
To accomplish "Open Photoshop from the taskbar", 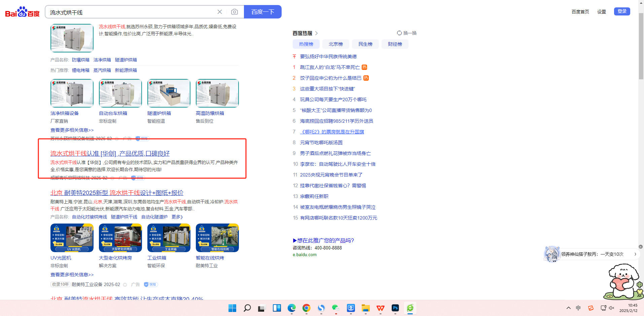I will click(x=395, y=308).
